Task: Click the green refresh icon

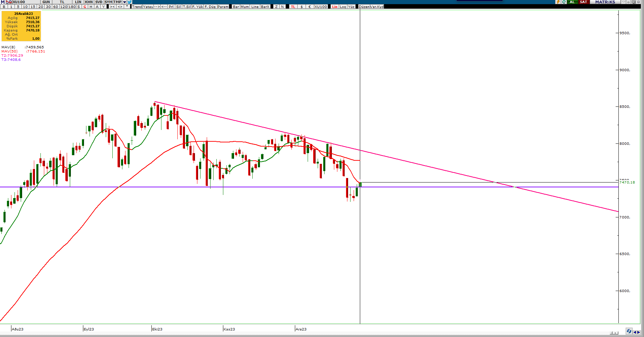Action: click(564, 2)
